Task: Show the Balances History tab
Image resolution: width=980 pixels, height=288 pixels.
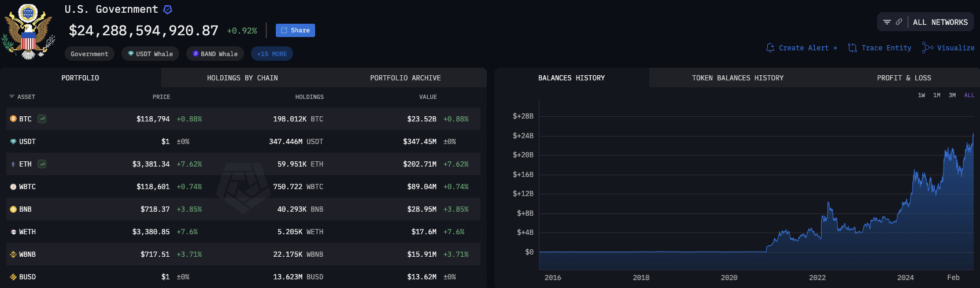Action: (571, 77)
